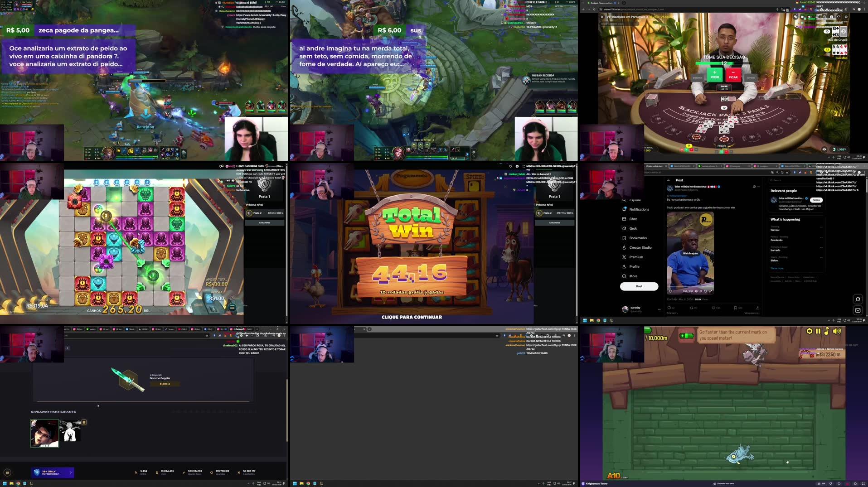Follow the éder militão herói account

pyautogui.click(x=815, y=200)
